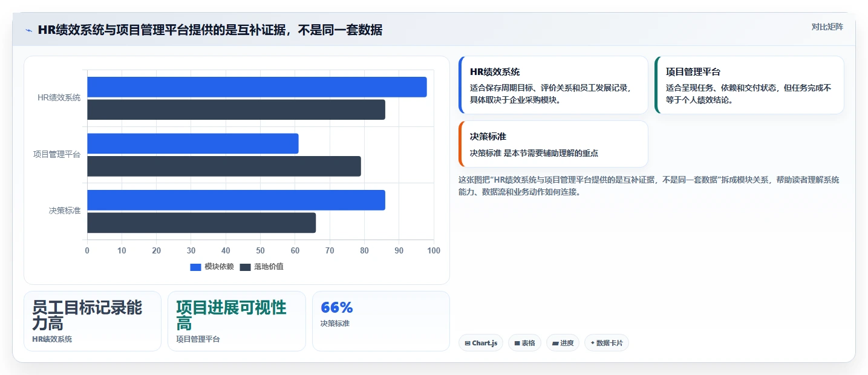Click the 进度 tag chip
The image size is (868, 375).
(563, 343)
